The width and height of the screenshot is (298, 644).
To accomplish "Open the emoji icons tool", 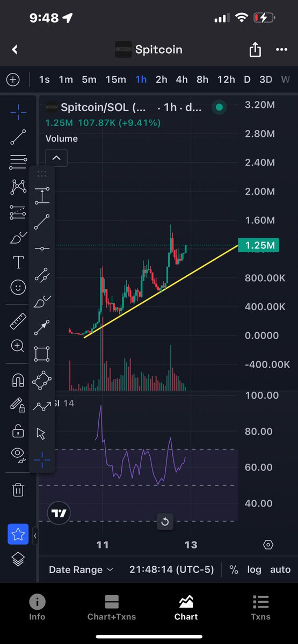I will click(x=18, y=287).
